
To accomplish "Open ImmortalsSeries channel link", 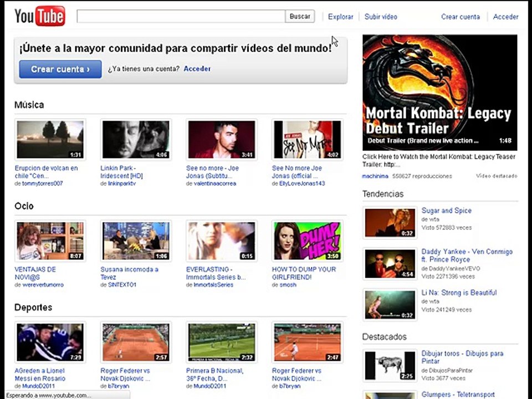I will (x=213, y=285).
